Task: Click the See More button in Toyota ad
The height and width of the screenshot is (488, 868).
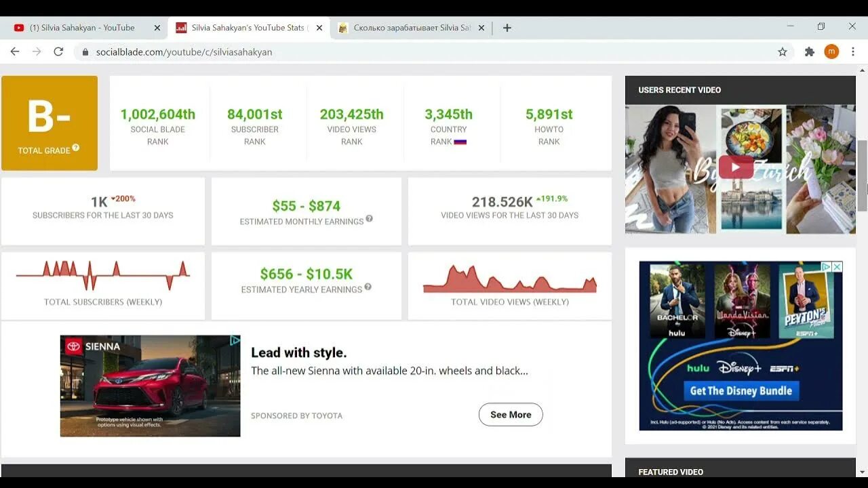Action: point(511,415)
